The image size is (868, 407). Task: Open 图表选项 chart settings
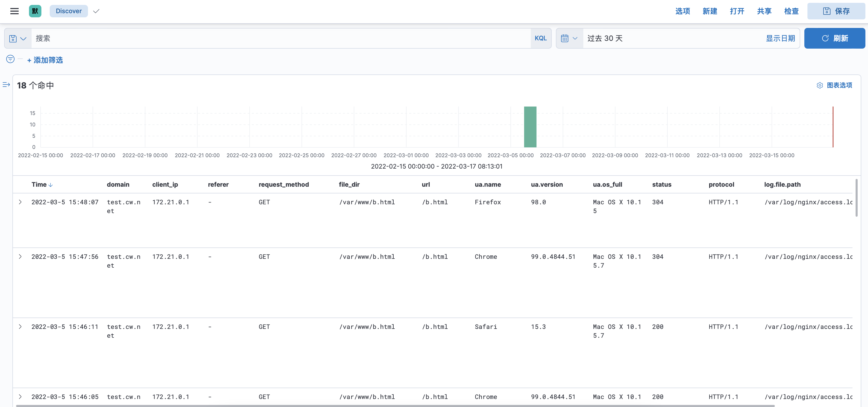(834, 85)
